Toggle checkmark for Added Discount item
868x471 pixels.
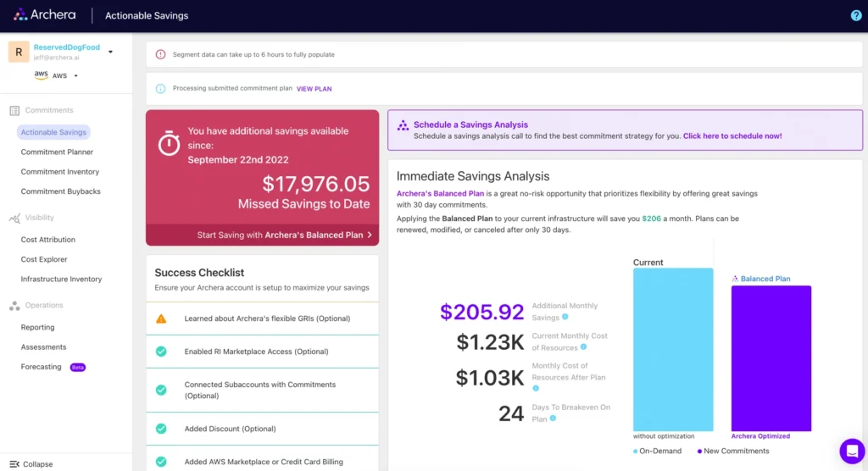pos(161,429)
